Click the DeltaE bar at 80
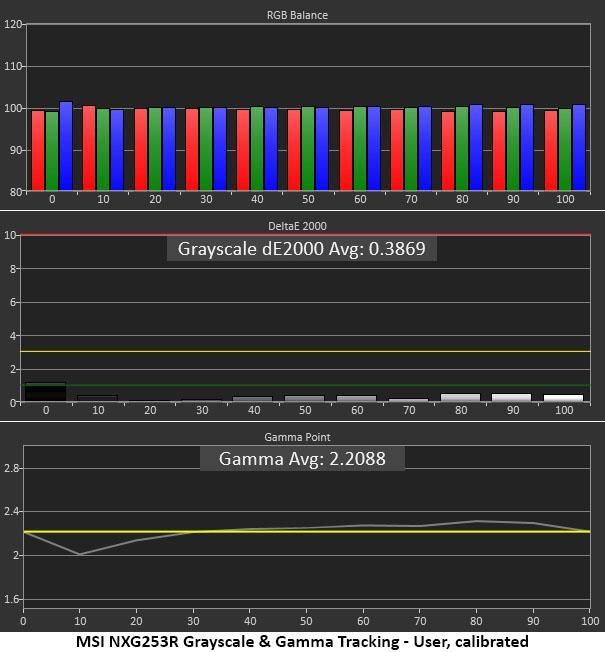 [x=460, y=398]
